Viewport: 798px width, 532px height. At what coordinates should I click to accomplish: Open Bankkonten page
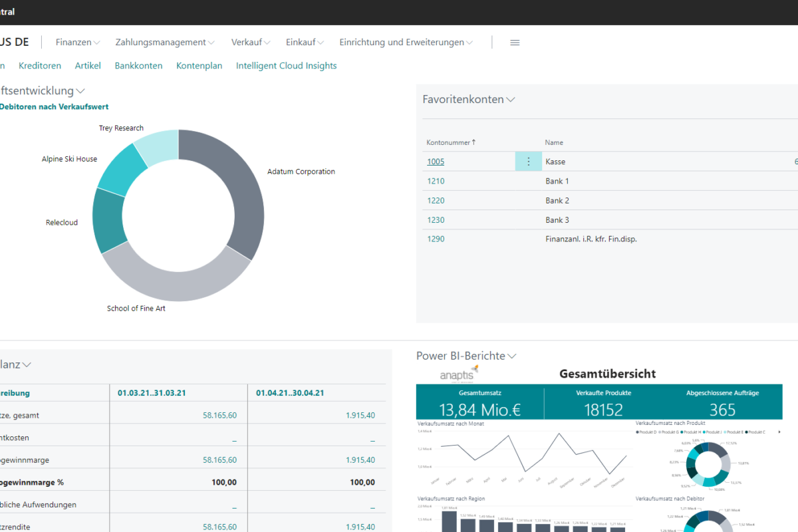click(x=138, y=65)
